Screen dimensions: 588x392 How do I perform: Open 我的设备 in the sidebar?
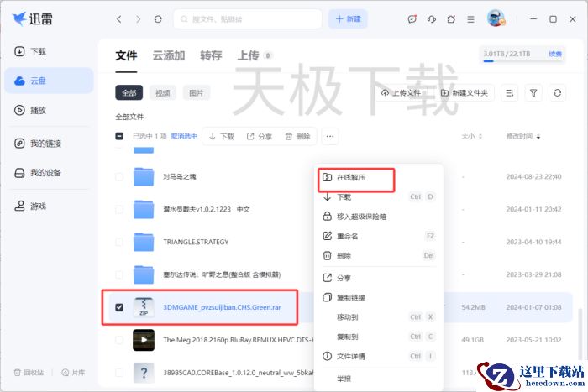[x=38, y=173]
